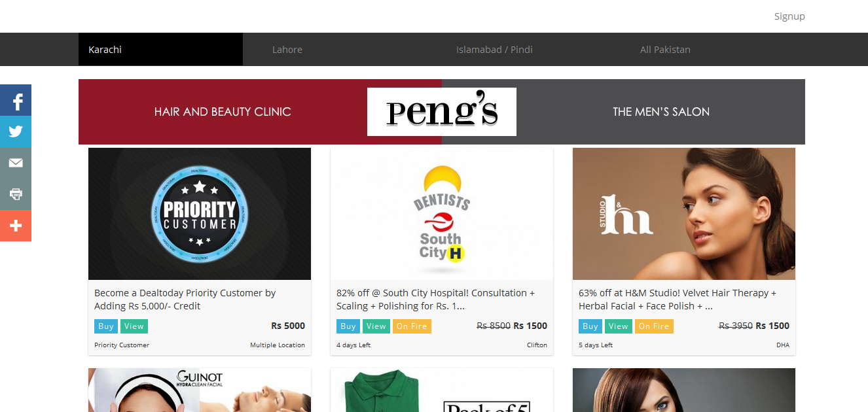Open the 63% off H&M Studio title
The height and width of the screenshot is (412, 868).
[678, 300]
